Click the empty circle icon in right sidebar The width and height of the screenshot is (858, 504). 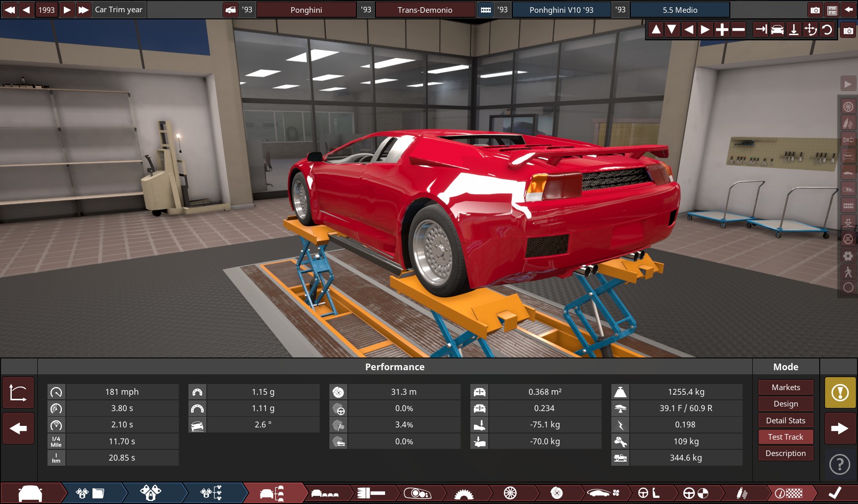(848, 287)
